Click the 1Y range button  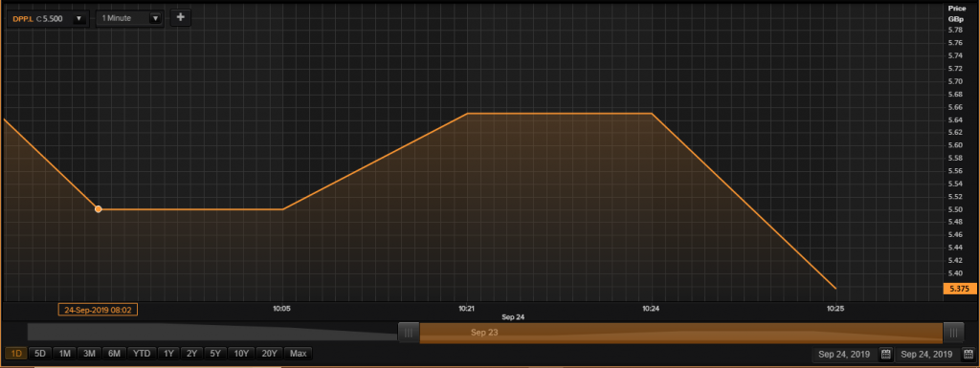coord(168,354)
